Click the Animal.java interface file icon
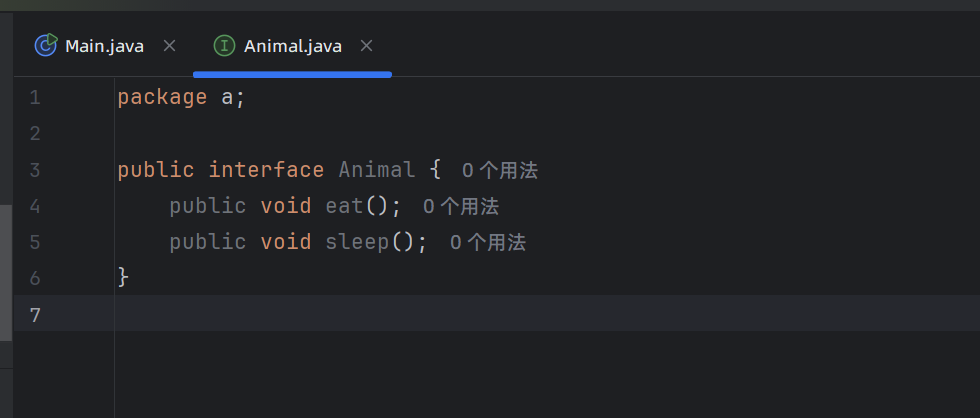 click(x=225, y=46)
